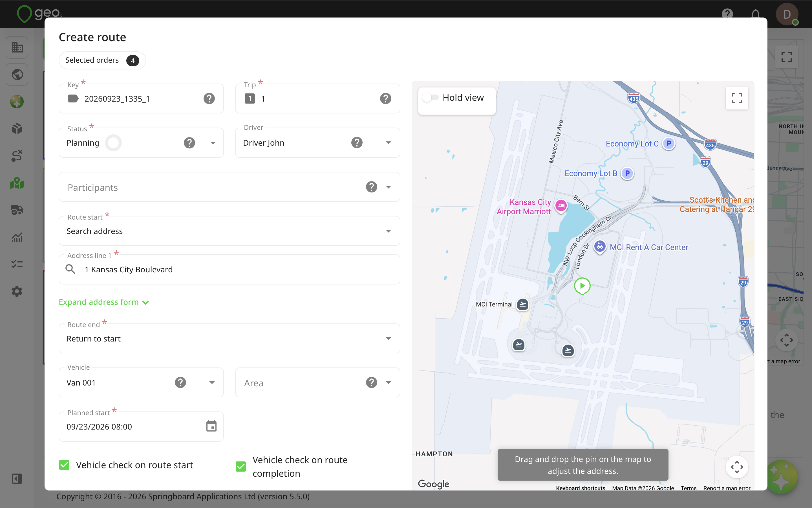Click the Trip number input

pyautogui.click(x=317, y=98)
